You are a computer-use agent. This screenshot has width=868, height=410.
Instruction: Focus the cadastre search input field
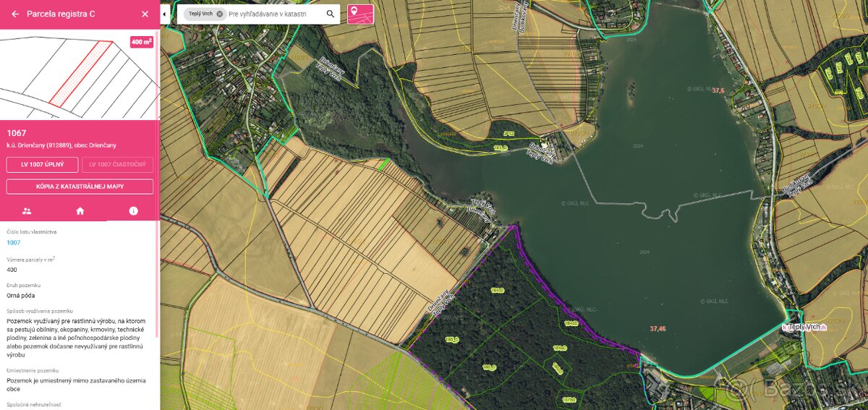click(x=273, y=14)
